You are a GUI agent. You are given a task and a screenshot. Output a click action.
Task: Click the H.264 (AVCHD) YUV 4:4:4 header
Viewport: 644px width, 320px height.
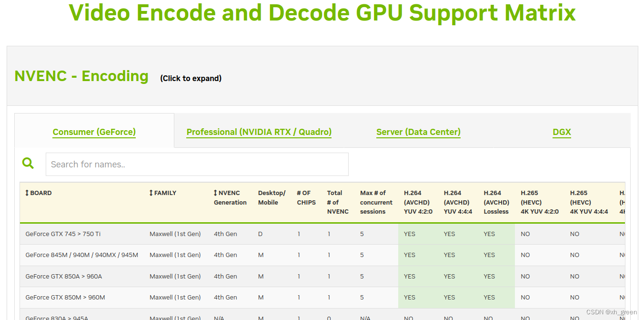[458, 202]
